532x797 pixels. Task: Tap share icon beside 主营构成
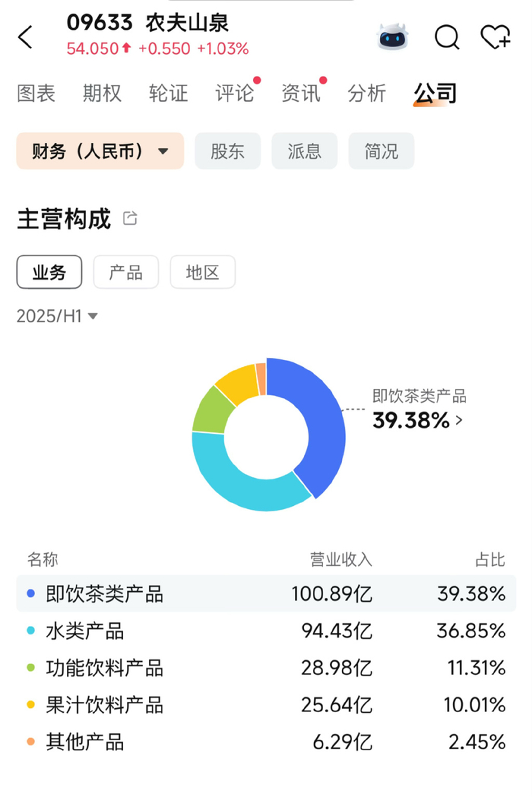point(130,219)
